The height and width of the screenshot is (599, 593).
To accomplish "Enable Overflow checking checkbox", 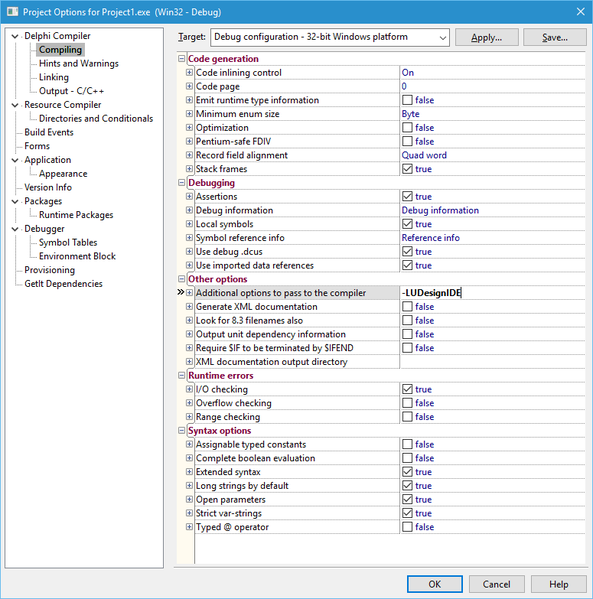I will (x=407, y=403).
